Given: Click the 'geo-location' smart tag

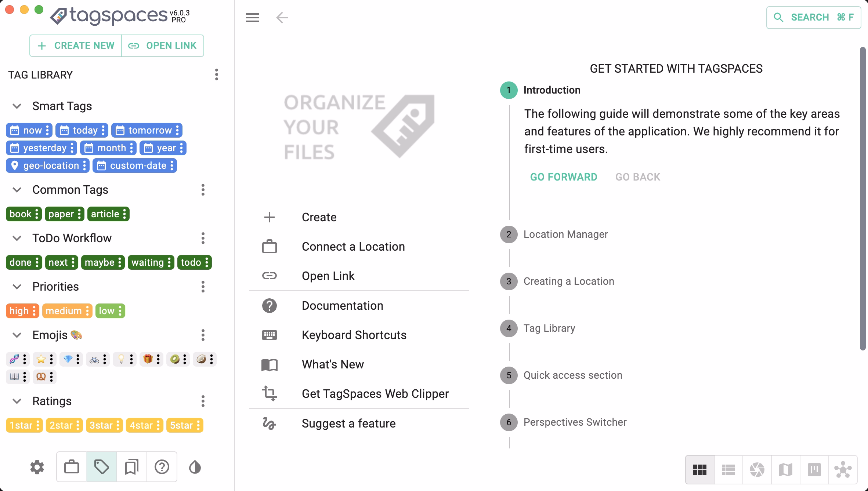Looking at the screenshot, I should point(47,166).
